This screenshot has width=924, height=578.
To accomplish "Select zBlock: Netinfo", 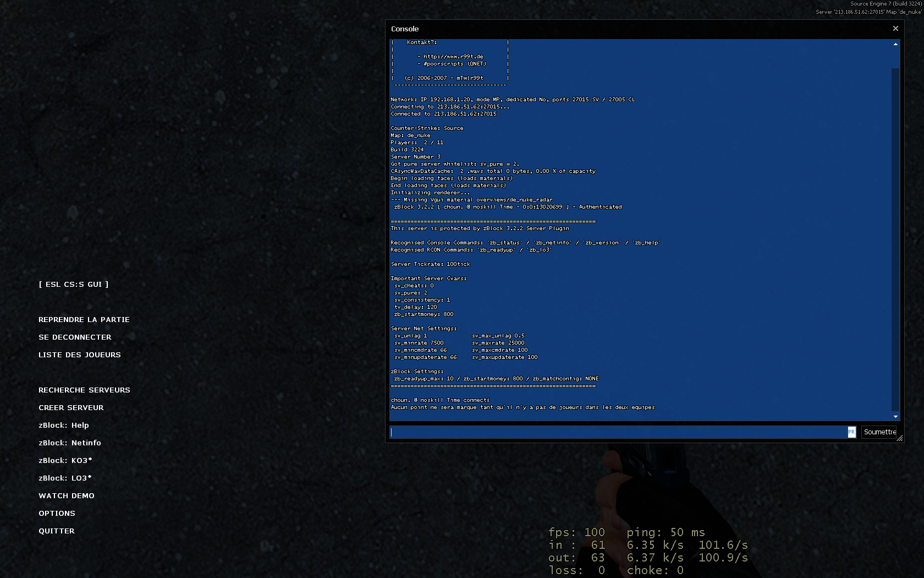I will tap(70, 443).
